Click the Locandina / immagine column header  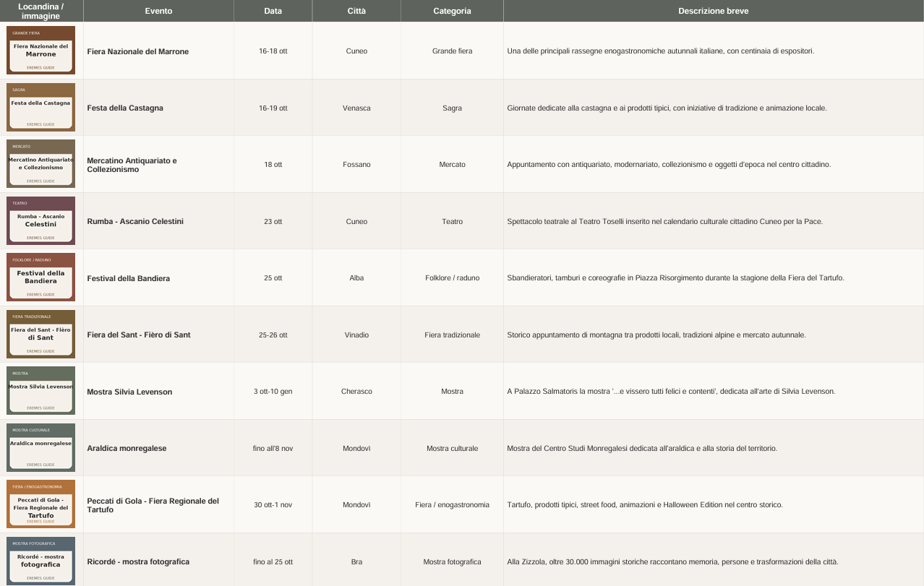tap(41, 11)
